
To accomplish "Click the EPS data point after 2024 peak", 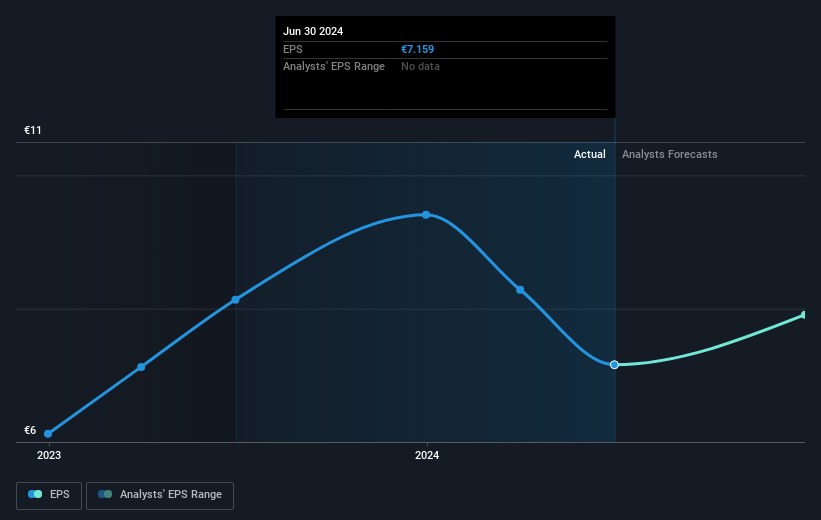I will pos(520,290).
